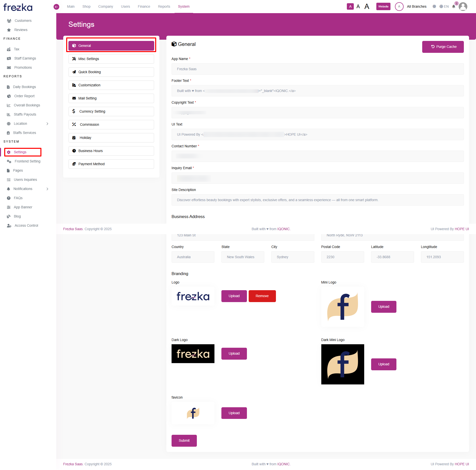
Task: Select the small font size A
Action: pyautogui.click(x=350, y=6)
